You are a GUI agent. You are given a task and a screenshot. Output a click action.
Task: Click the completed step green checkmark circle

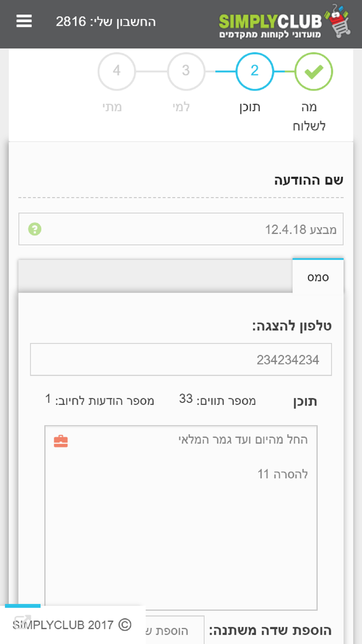pos(313,71)
